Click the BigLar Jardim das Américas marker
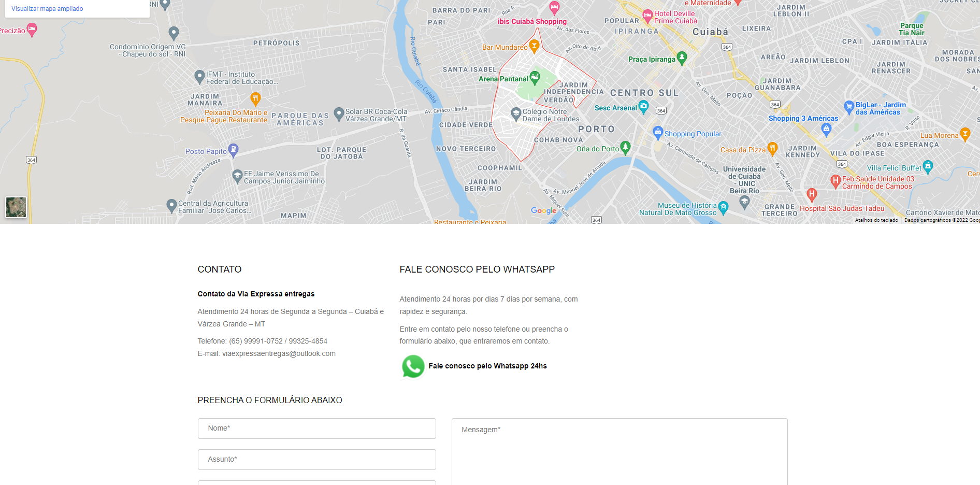980x485 pixels. click(849, 108)
